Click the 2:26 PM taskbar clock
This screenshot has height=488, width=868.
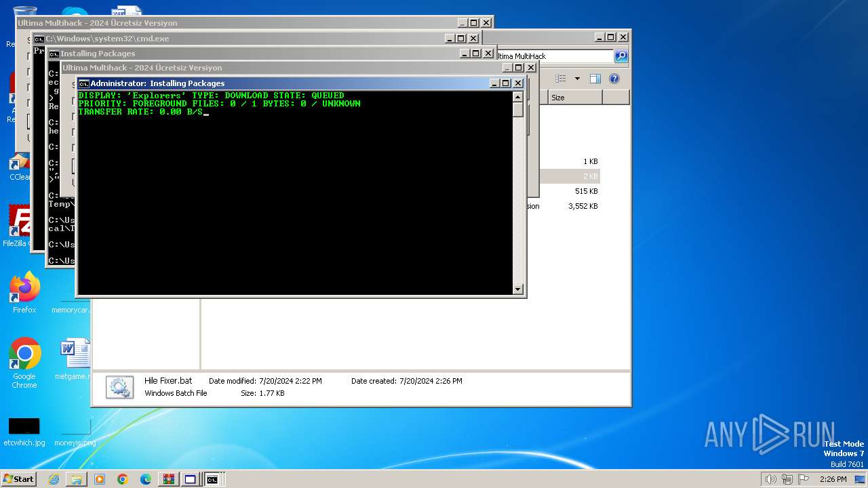pos(833,479)
